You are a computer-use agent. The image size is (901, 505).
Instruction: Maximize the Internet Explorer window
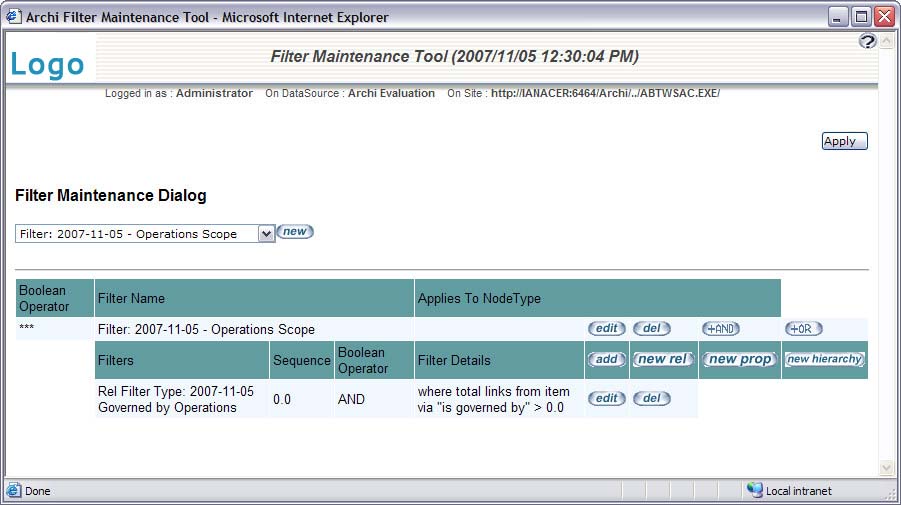(x=861, y=17)
